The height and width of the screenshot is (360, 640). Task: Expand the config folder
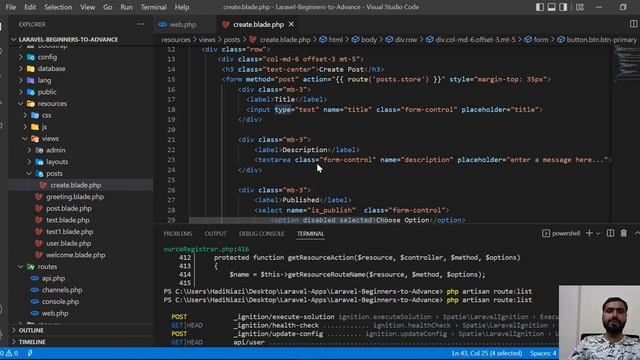point(47,57)
